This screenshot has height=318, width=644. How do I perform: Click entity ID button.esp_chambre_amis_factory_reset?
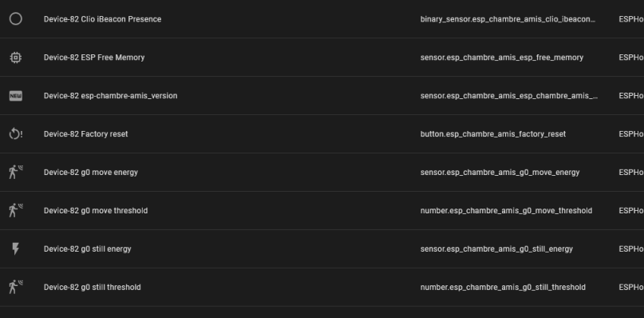click(493, 134)
